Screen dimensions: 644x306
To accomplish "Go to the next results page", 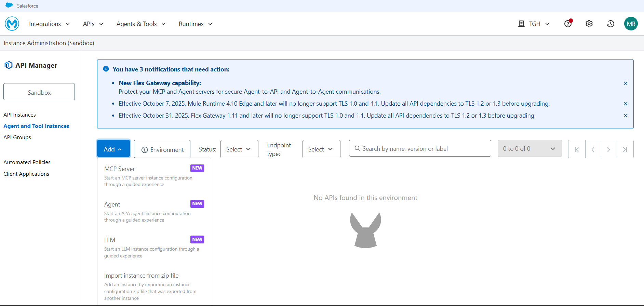I will [608, 149].
